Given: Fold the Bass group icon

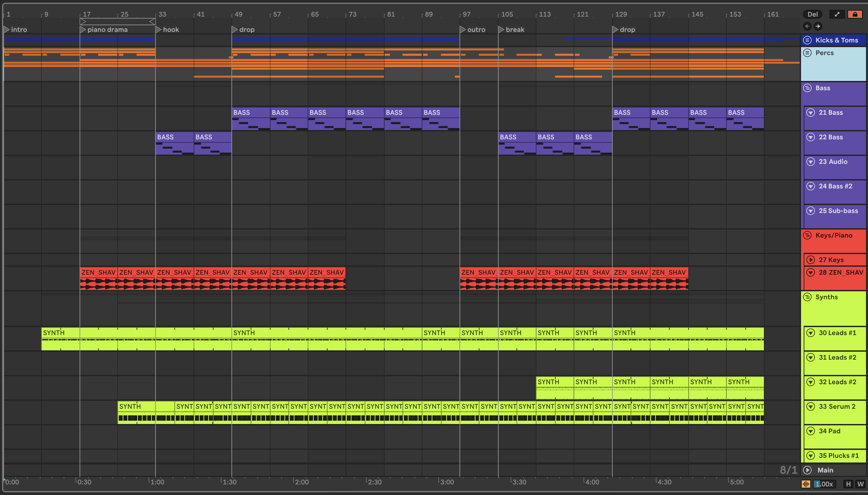Looking at the screenshot, I should [808, 88].
